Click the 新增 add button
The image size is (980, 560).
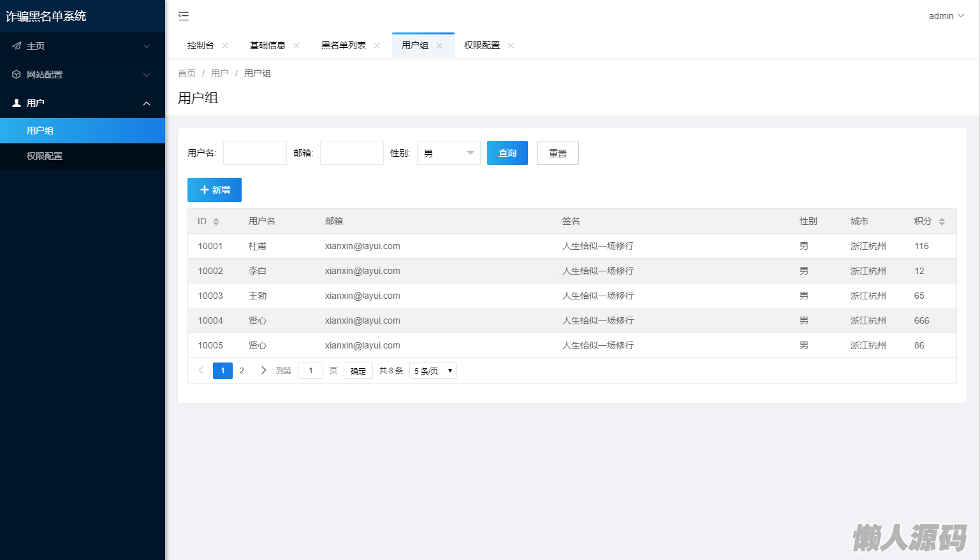pyautogui.click(x=214, y=190)
